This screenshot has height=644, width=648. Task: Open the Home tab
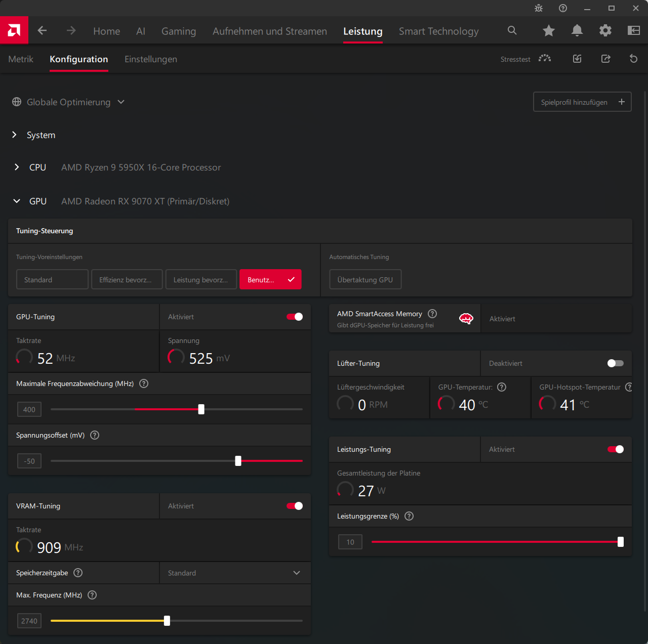pyautogui.click(x=107, y=31)
